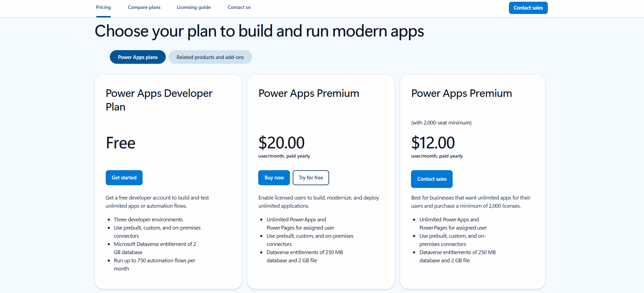The image size is (644, 293).
Task: Click middle card Power Apps Premium title
Action: [x=308, y=93]
